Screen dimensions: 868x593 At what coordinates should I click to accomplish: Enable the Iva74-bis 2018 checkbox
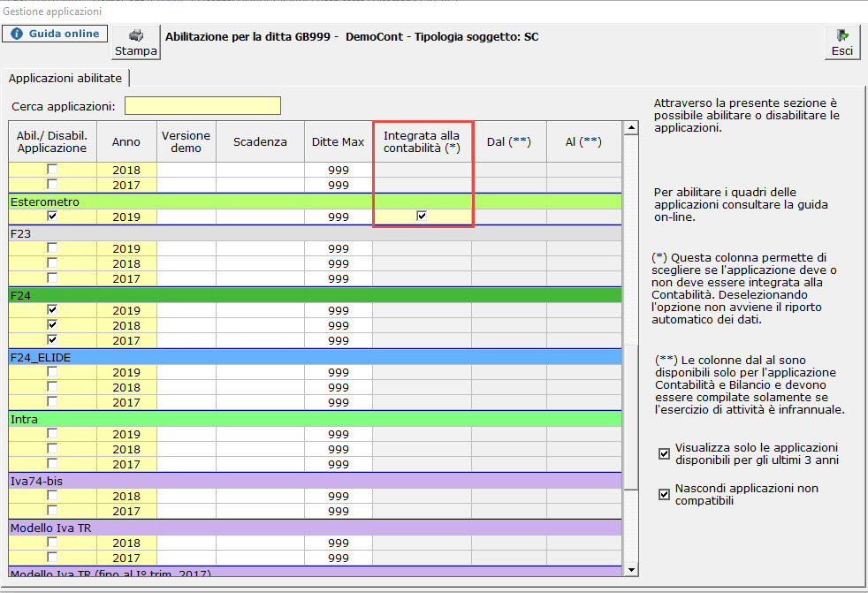52,496
